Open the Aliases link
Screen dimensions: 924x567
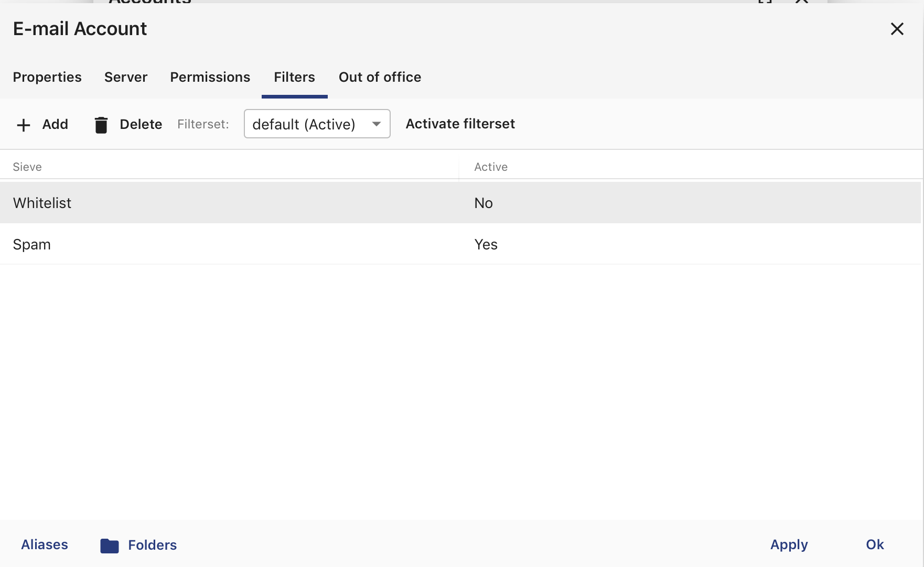coord(45,544)
